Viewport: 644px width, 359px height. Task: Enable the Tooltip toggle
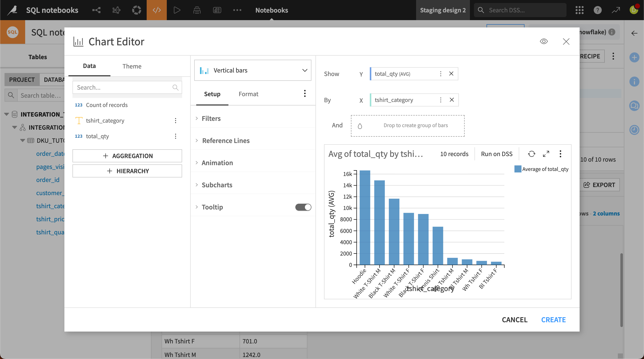[303, 207]
